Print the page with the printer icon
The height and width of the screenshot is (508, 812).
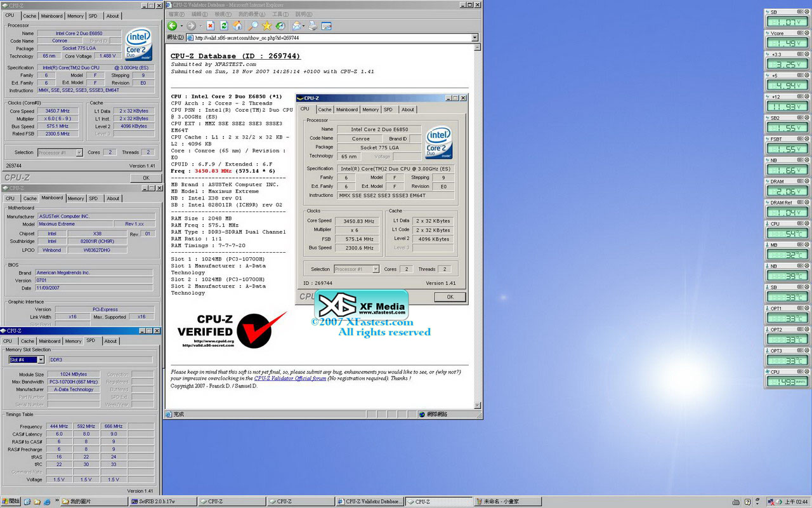click(x=313, y=26)
